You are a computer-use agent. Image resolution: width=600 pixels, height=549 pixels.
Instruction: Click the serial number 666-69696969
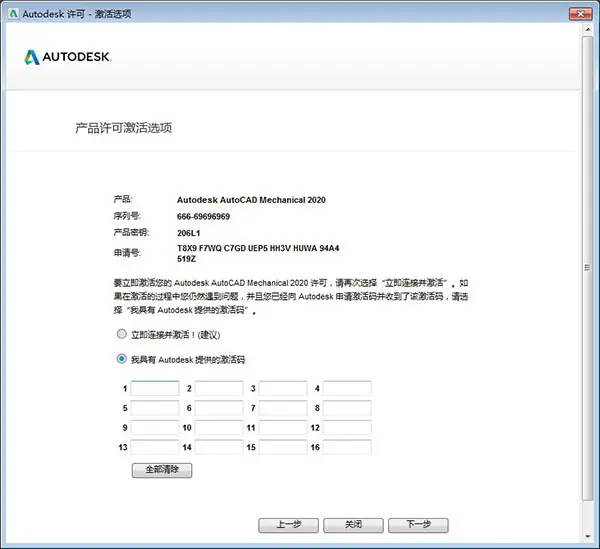tap(203, 217)
